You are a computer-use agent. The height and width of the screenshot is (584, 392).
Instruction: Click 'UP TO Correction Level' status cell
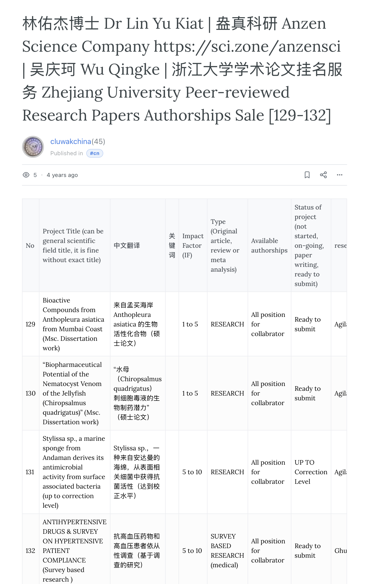click(x=310, y=472)
